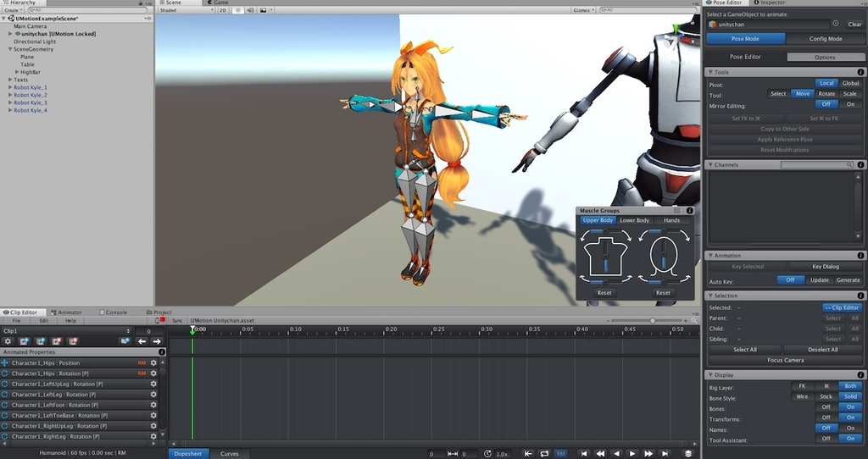The image size is (868, 459).
Task: Click the object picker circle next to unitychan
Action: point(835,24)
